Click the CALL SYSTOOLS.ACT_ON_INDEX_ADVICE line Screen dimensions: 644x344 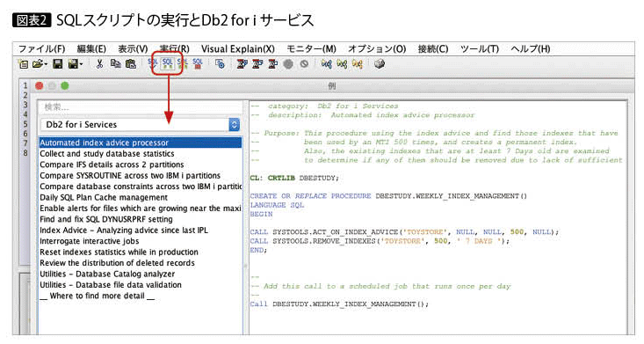404,232
